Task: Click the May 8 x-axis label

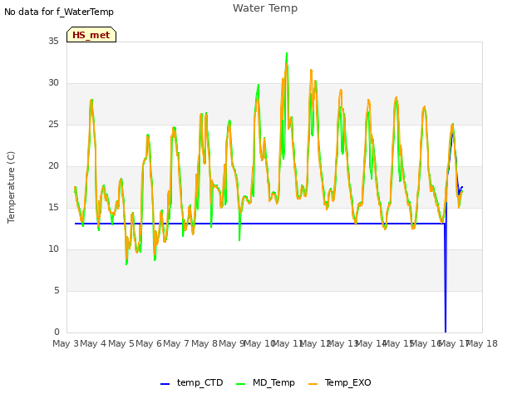Action: [x=204, y=343]
